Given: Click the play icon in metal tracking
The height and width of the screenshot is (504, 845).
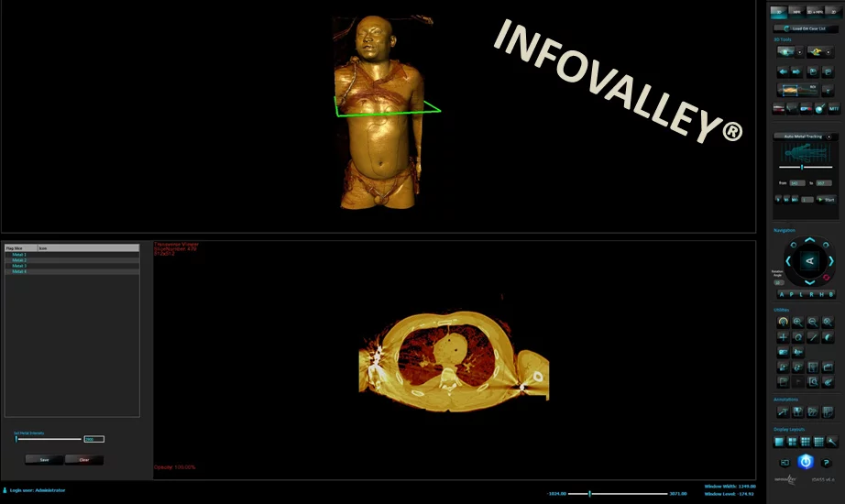Looking at the screenshot, I should point(777,200).
